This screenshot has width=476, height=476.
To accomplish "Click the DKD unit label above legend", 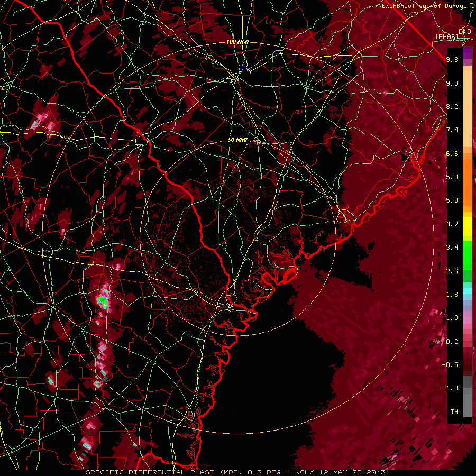I will pyautogui.click(x=465, y=32).
